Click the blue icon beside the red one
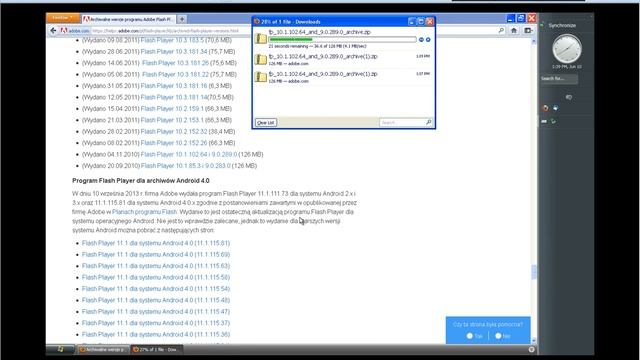 pos(556,108)
